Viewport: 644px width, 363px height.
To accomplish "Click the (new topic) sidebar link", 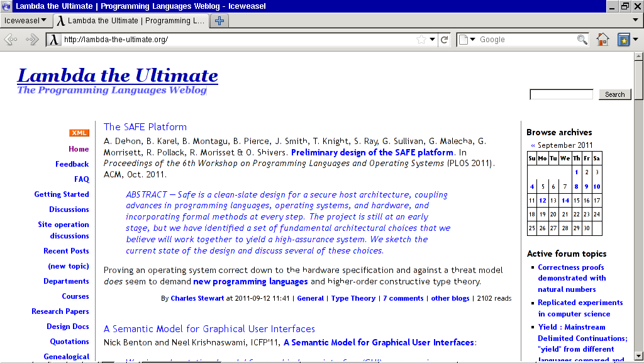I will [x=69, y=266].
